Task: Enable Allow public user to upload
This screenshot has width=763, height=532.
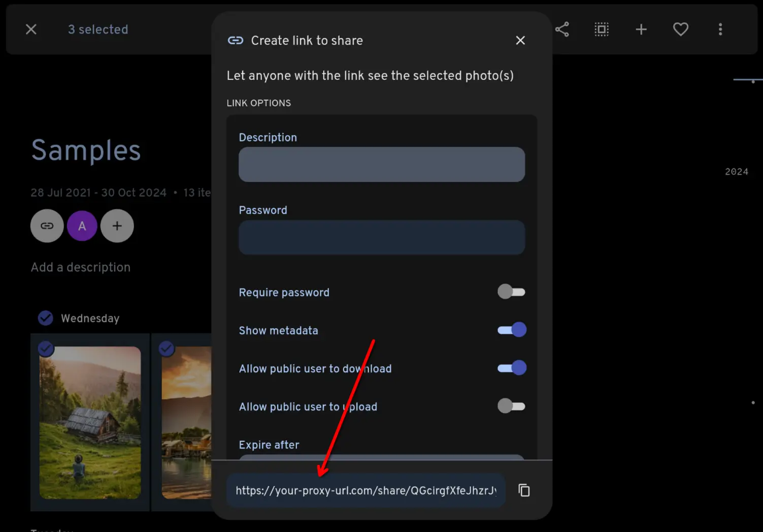Action: click(x=511, y=406)
